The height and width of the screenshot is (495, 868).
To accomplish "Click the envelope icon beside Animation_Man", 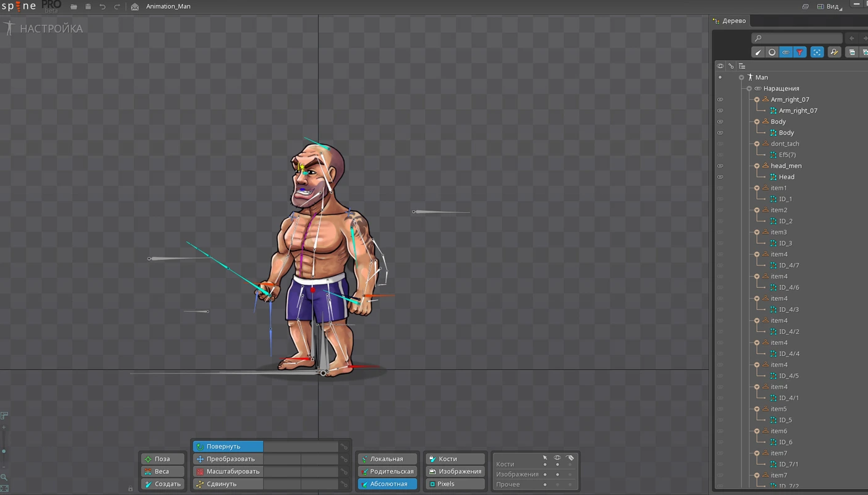I will [x=135, y=7].
